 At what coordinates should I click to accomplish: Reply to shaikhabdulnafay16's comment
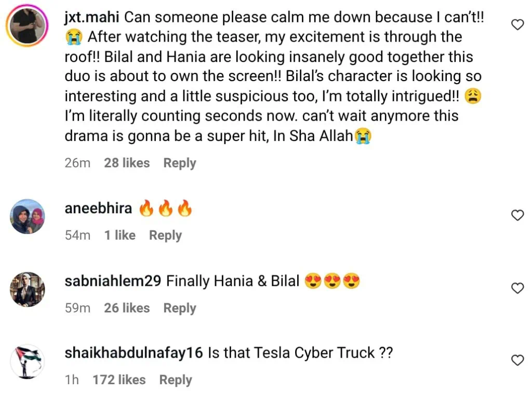(x=176, y=379)
